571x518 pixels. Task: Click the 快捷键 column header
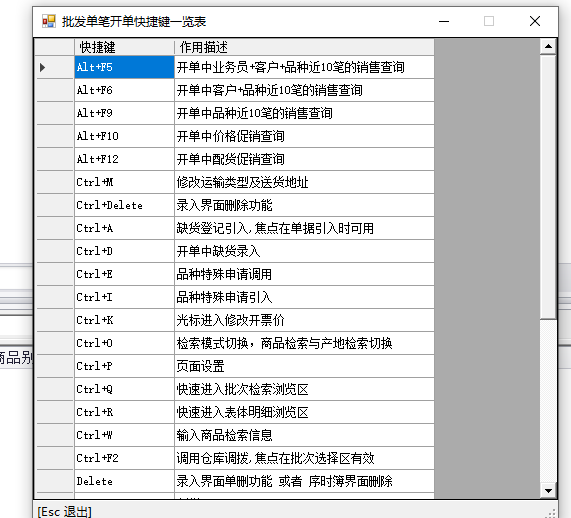pyautogui.click(x=124, y=47)
